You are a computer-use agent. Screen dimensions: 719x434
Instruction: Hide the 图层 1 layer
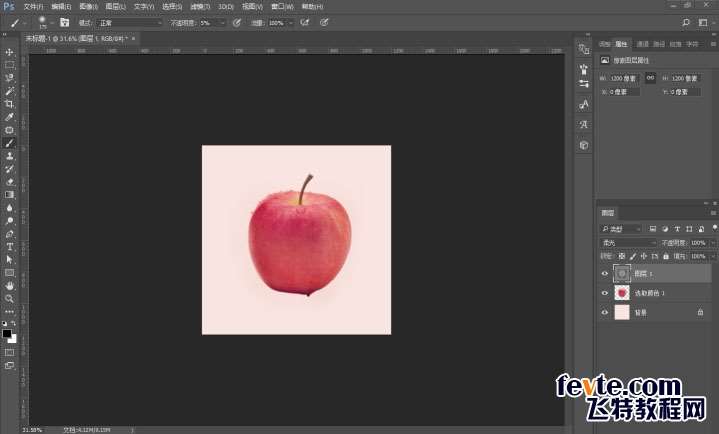click(x=604, y=273)
